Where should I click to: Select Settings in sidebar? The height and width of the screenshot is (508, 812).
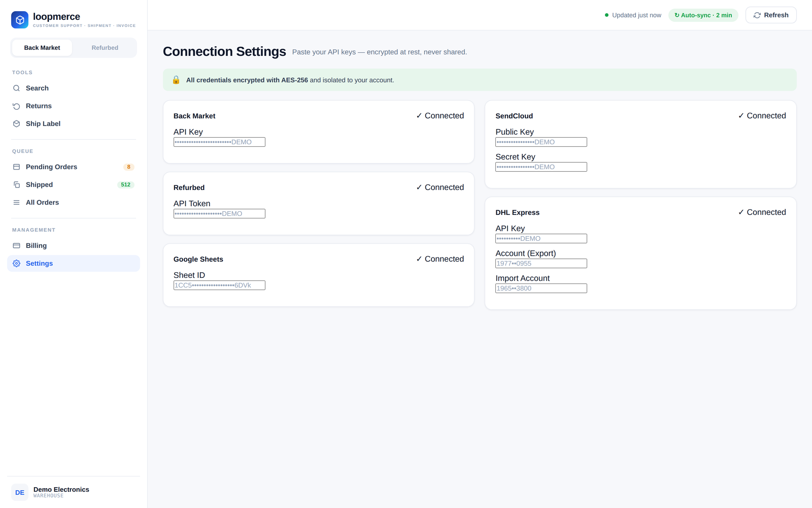[x=74, y=264]
